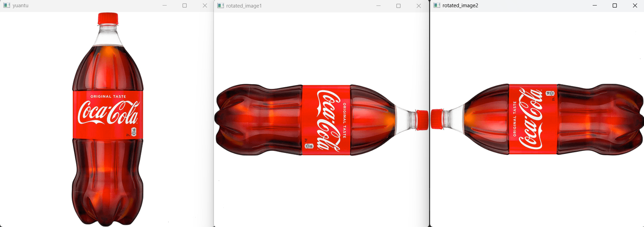
Task: Focus the yuantu window title text
Action: tap(20, 6)
